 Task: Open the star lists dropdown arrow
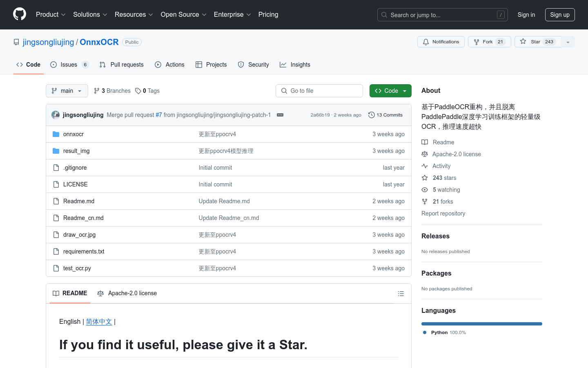pos(568,42)
